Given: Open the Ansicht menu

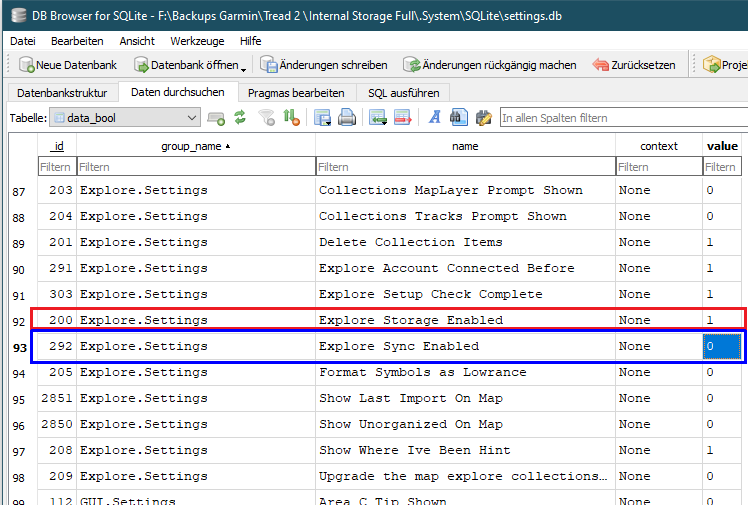Looking at the screenshot, I should (137, 41).
